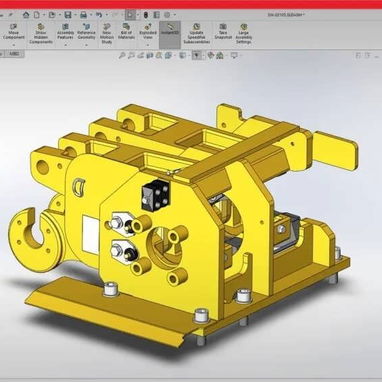Expand the Save dropdown arrow
Screen dimensions: 382x382
coord(75,15)
